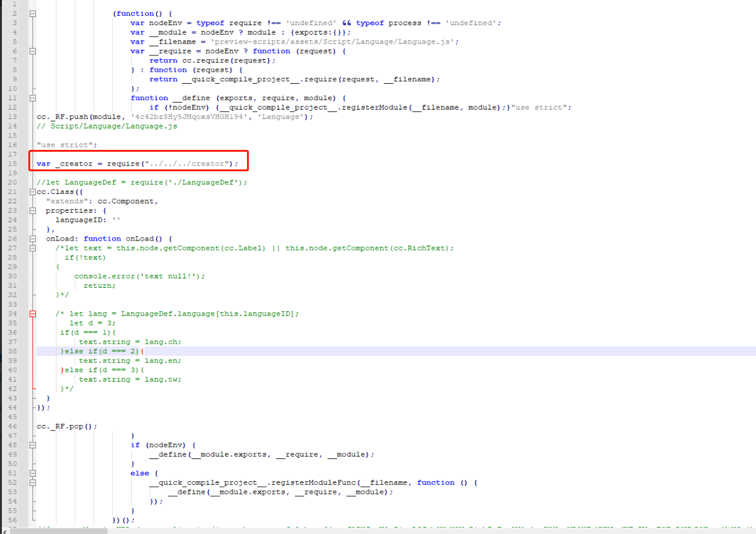Click __define(__module.exports call on line 49
The width and height of the screenshot is (756, 534).
[207, 454]
